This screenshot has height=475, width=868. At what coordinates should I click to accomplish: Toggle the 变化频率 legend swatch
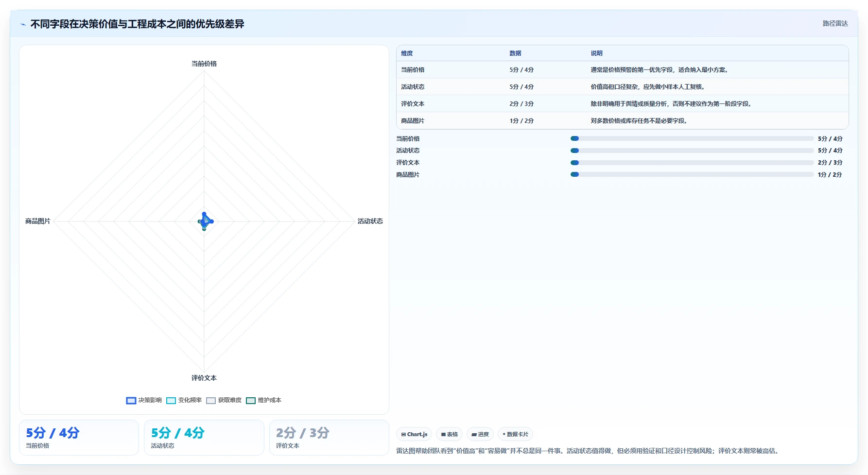(x=171, y=401)
